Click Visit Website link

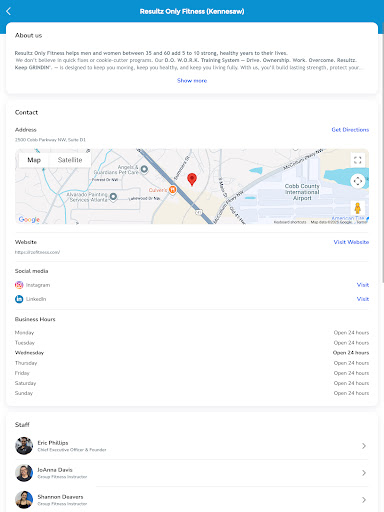(351, 242)
